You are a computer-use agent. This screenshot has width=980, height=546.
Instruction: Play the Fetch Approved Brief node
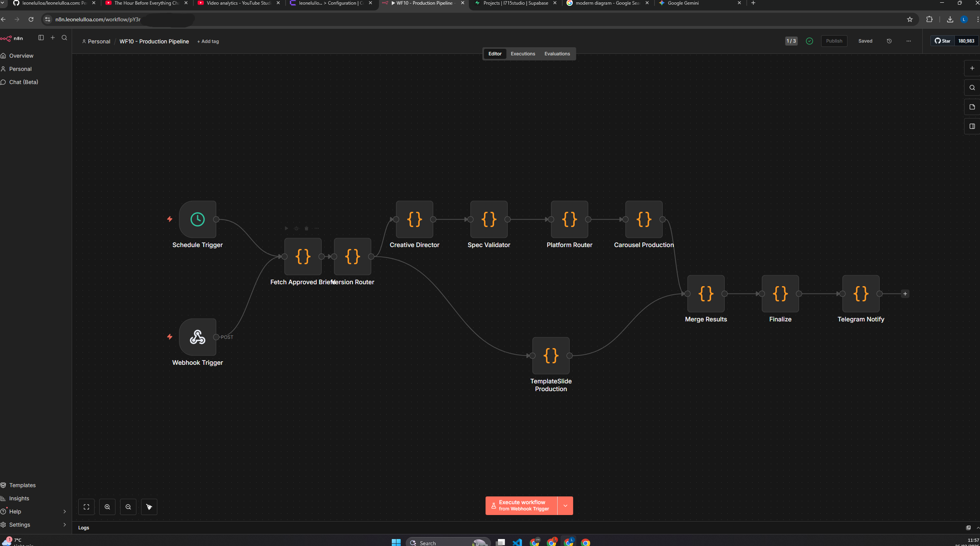[x=286, y=228]
